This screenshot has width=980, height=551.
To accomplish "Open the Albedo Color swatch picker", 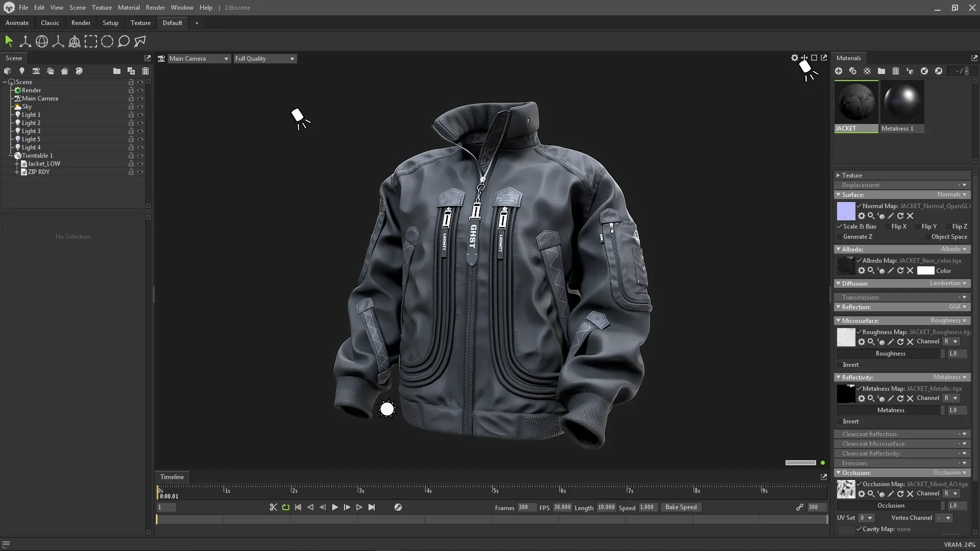I will tap(925, 270).
